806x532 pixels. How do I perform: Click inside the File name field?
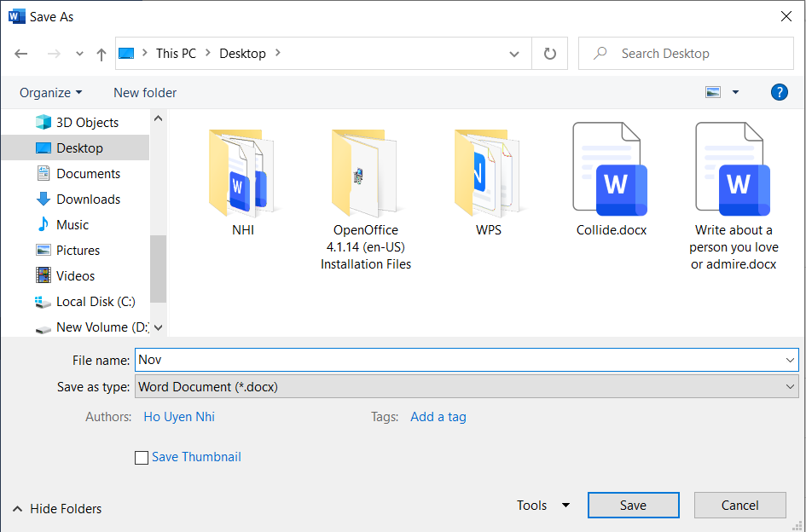(x=426, y=359)
